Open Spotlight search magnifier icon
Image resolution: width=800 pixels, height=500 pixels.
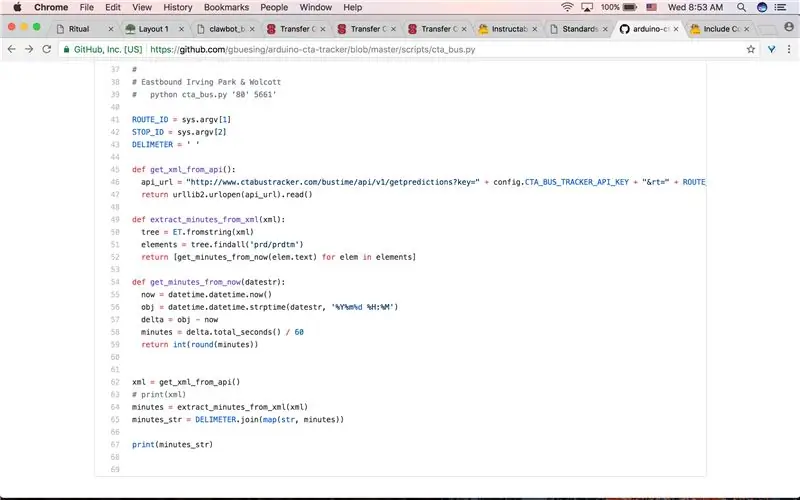tap(741, 7)
